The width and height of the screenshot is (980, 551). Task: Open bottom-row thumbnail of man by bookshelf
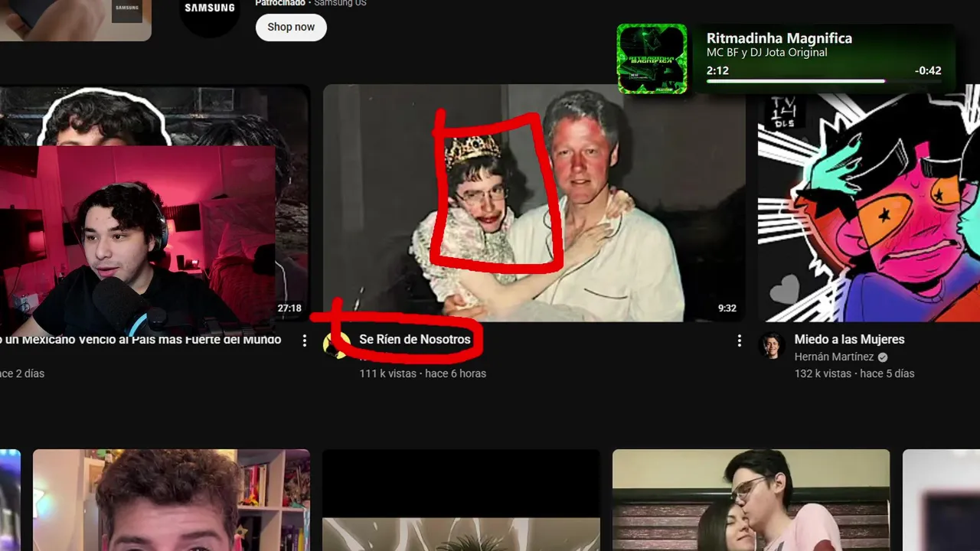tap(171, 500)
